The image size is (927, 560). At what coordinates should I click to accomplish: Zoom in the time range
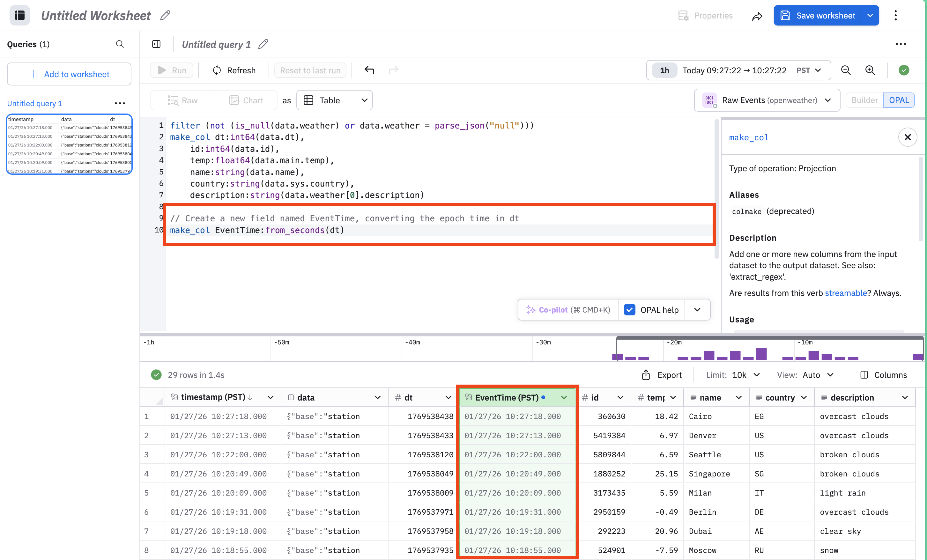(870, 70)
